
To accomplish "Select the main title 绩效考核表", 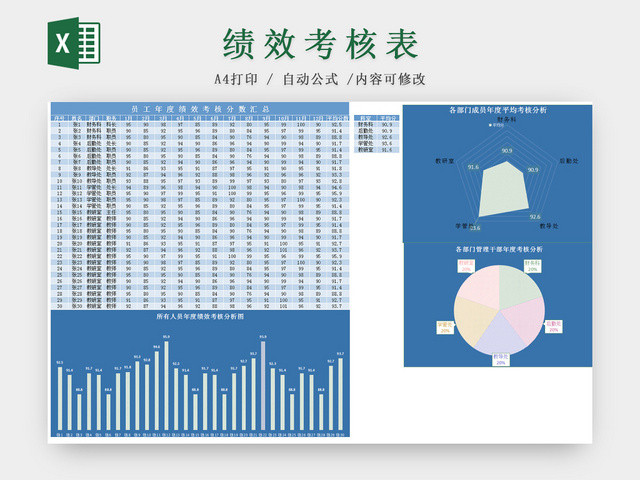I will 320,44.
